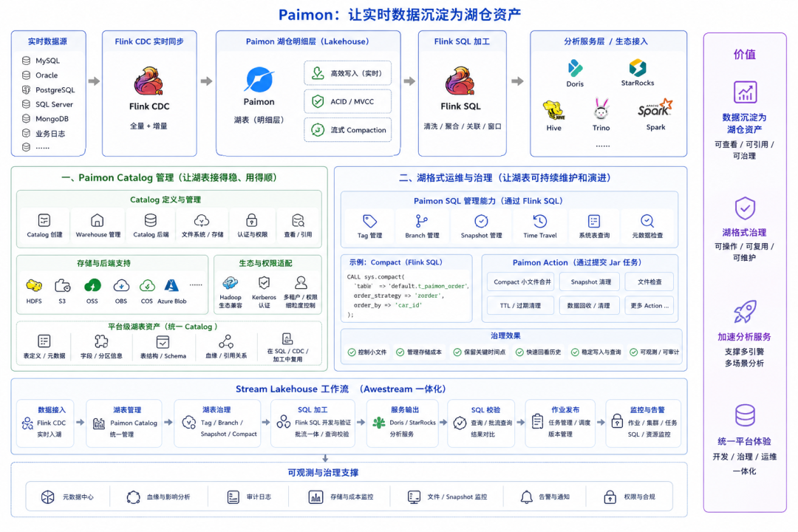This screenshot has width=798, height=532.
Task: Click the Compact 小文件合并 box
Action: 521,282
